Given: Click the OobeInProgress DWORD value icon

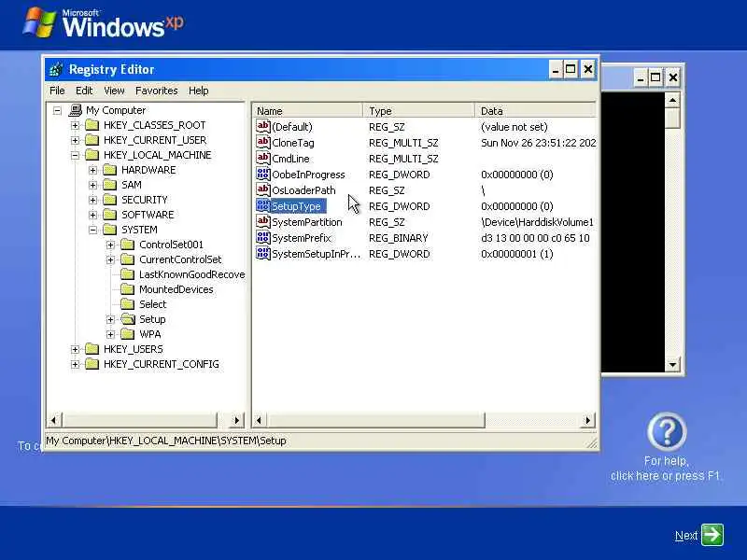Looking at the screenshot, I should click(263, 174).
